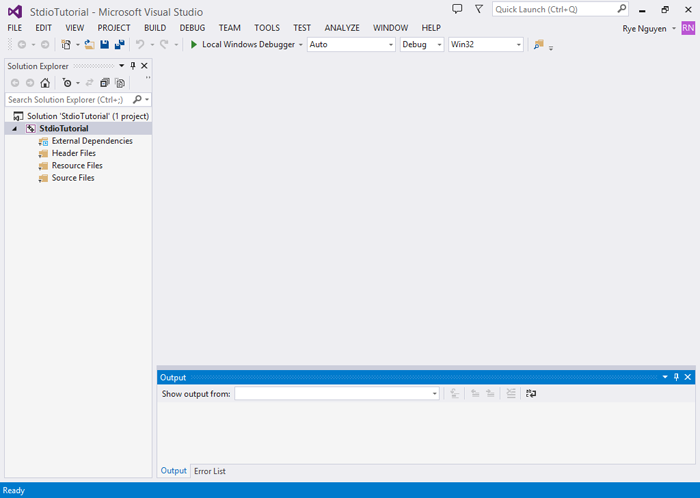
Task: Open the FILE menu
Action: [x=15, y=28]
